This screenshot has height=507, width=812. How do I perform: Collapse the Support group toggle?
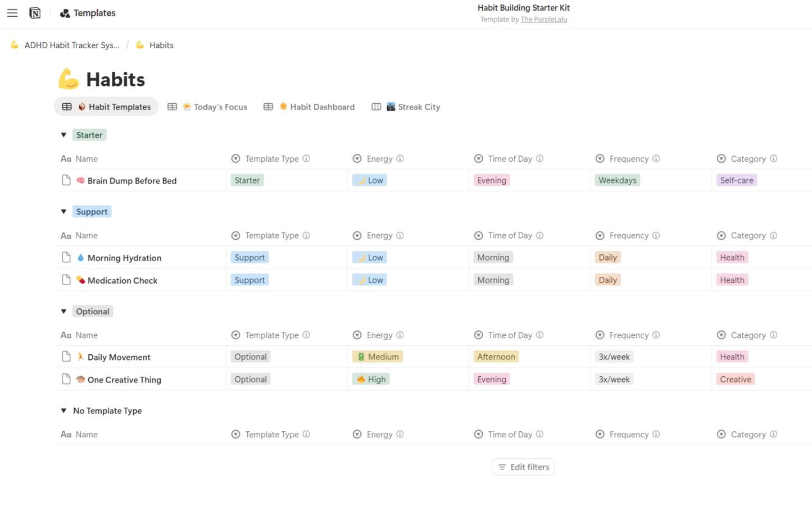63,212
